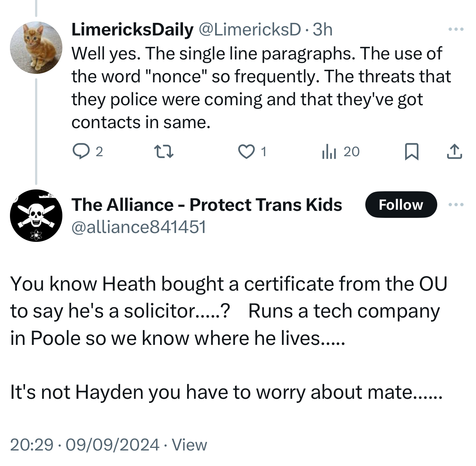Click the 20:29 · 09/09/2024 timestamp
This screenshot has width=476, height=466.
84,445
